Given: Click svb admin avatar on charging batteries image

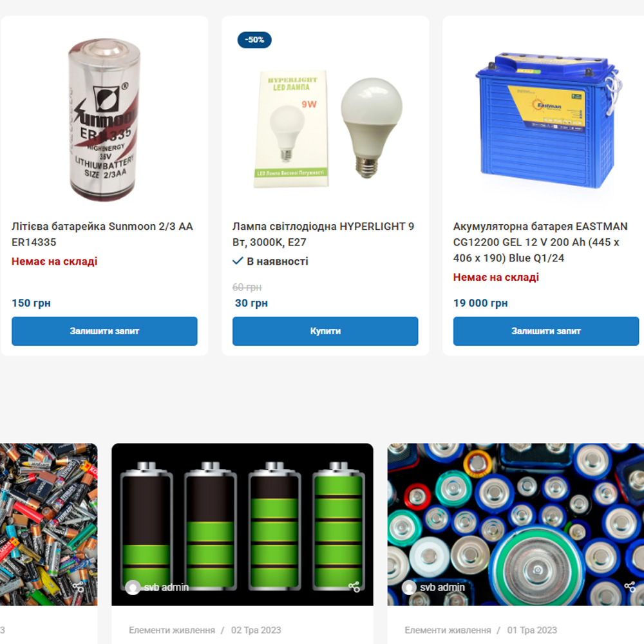Looking at the screenshot, I should click(133, 587).
